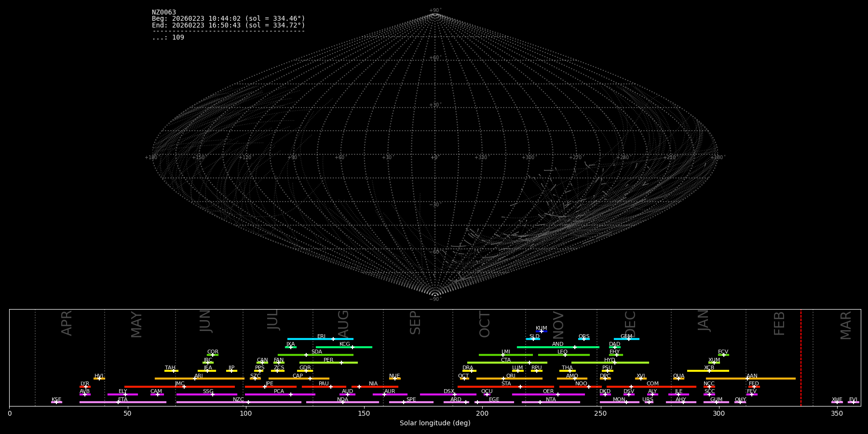Select the "EVI" shower label
The width and height of the screenshot is (868, 434).
coord(854,400)
